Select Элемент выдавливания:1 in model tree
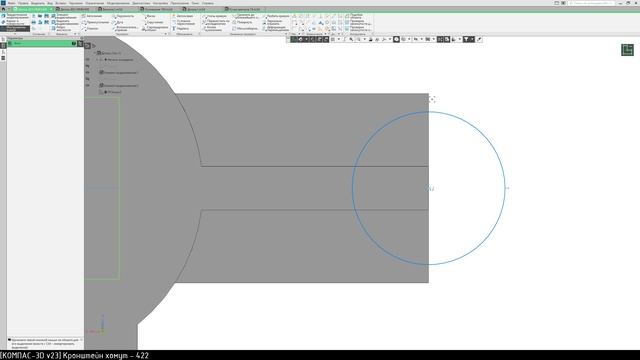This screenshot has width=640, height=360. (119, 73)
